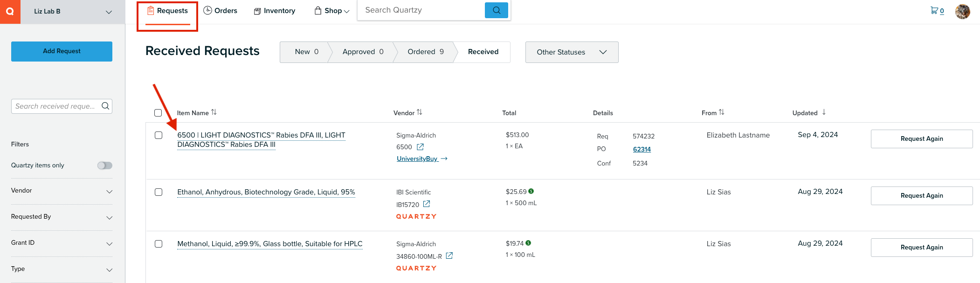The image size is (980, 283).
Task: Expand the Vendor filter
Action: (x=62, y=191)
